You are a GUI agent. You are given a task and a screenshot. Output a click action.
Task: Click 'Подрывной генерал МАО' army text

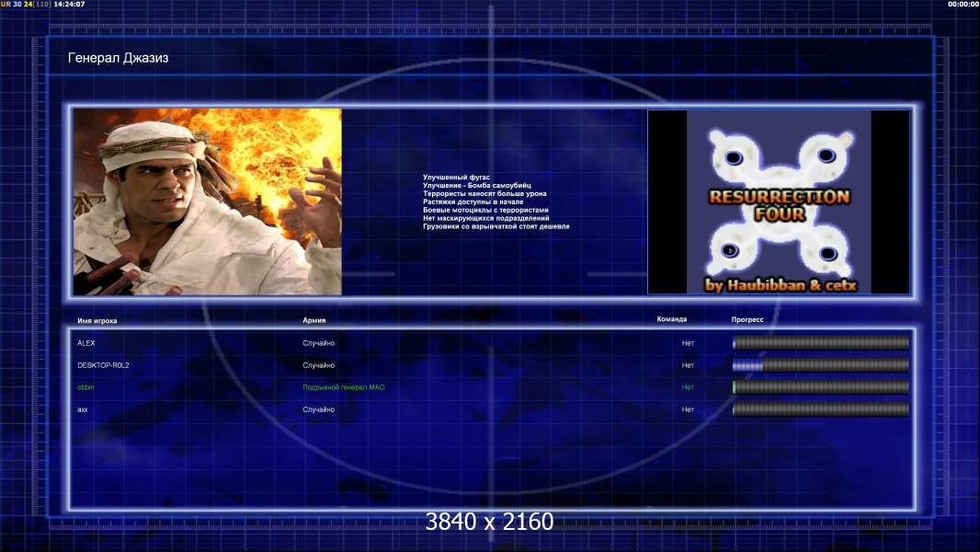[x=344, y=387]
